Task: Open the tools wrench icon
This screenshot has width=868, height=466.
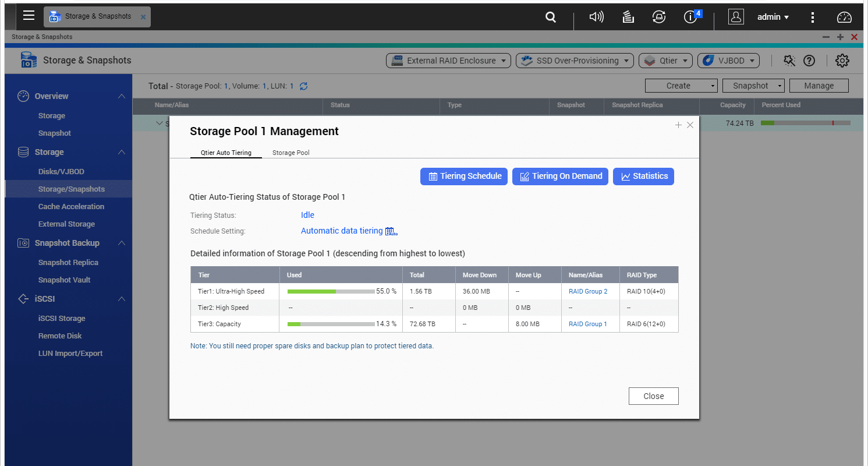Action: point(789,61)
